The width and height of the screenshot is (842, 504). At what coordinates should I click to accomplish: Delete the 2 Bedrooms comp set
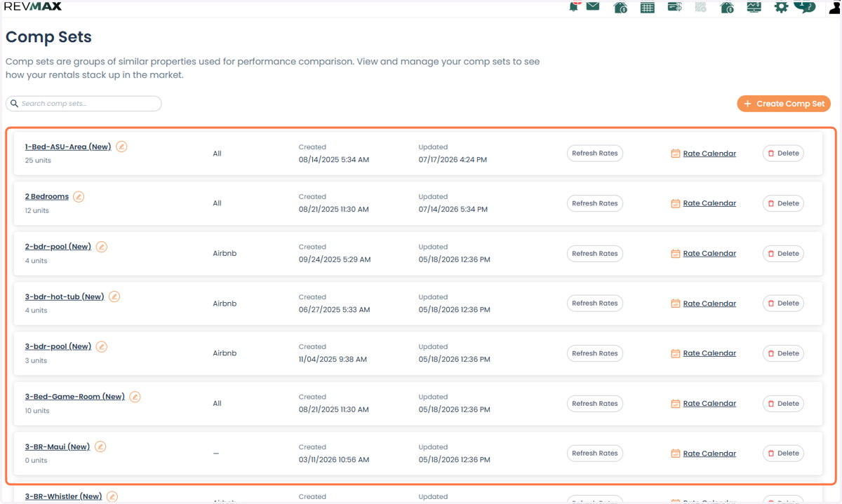click(783, 203)
